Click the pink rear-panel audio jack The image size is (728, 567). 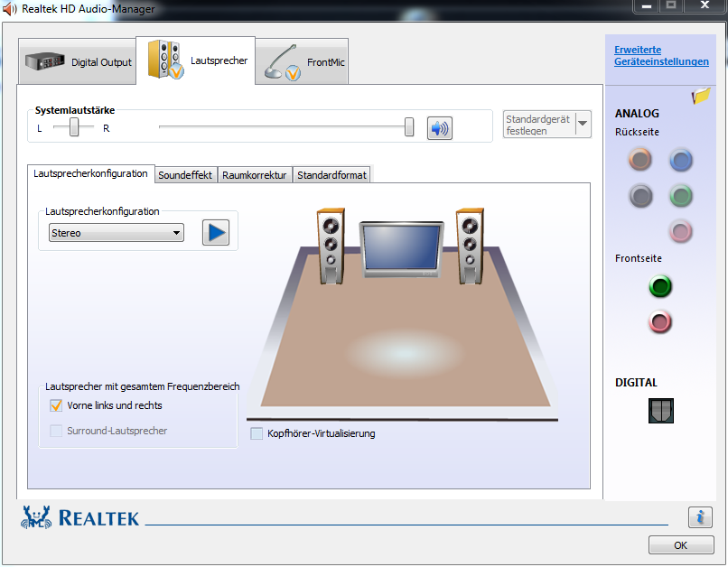tap(681, 231)
